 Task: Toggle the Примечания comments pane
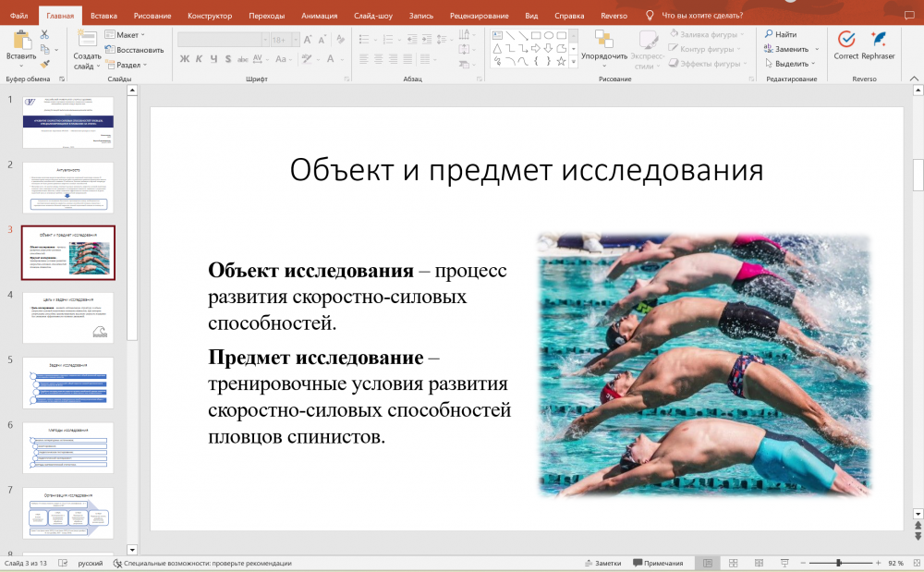click(658, 563)
